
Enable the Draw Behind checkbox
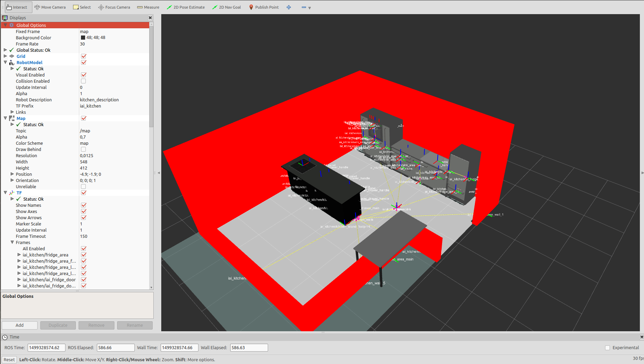click(x=83, y=149)
